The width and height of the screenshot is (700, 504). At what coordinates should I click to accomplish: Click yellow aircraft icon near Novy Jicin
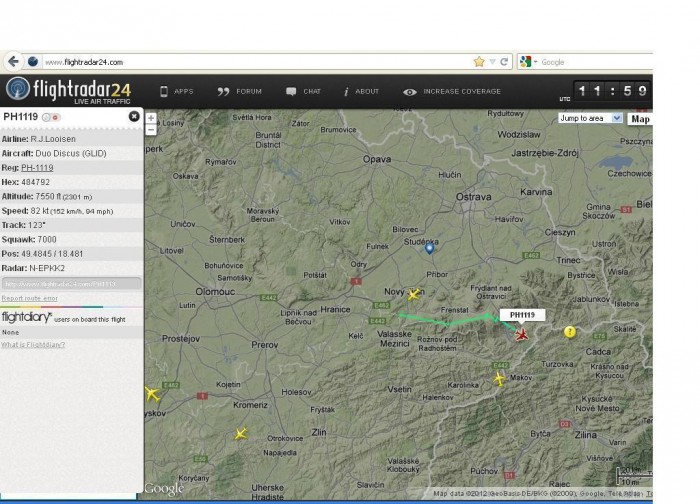414,294
